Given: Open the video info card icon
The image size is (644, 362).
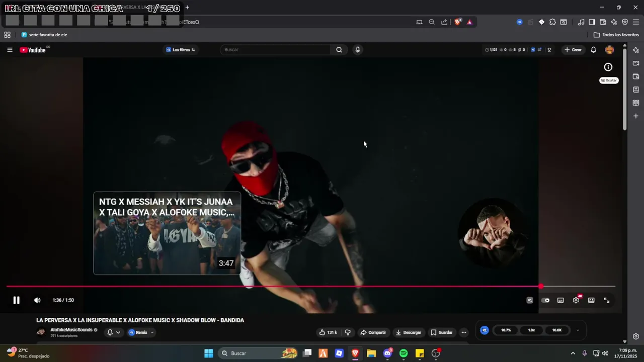Looking at the screenshot, I should [x=608, y=67].
